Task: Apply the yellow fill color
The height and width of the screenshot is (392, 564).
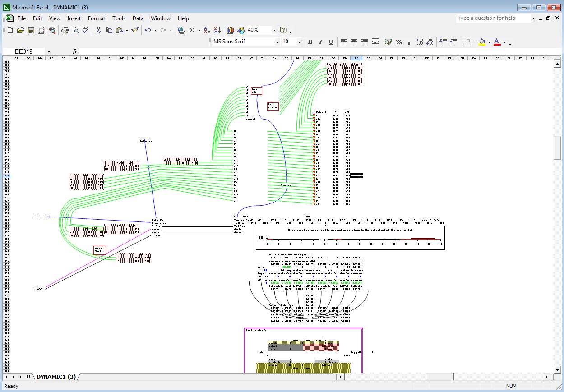Action: pyautogui.click(x=482, y=42)
